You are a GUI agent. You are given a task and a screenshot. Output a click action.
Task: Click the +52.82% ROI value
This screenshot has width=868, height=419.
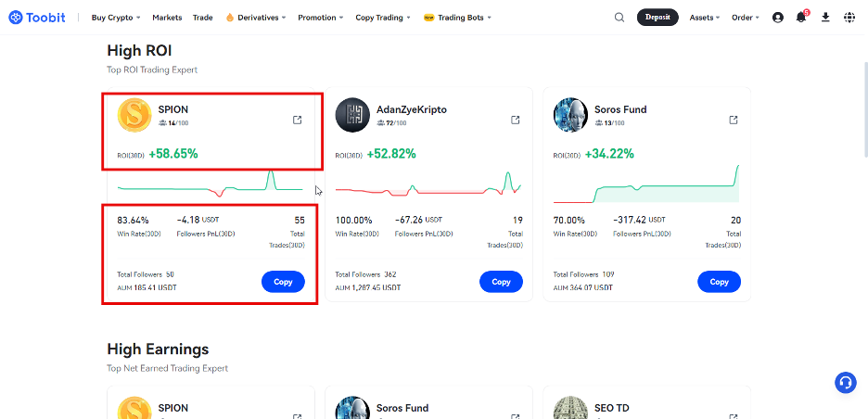(391, 154)
